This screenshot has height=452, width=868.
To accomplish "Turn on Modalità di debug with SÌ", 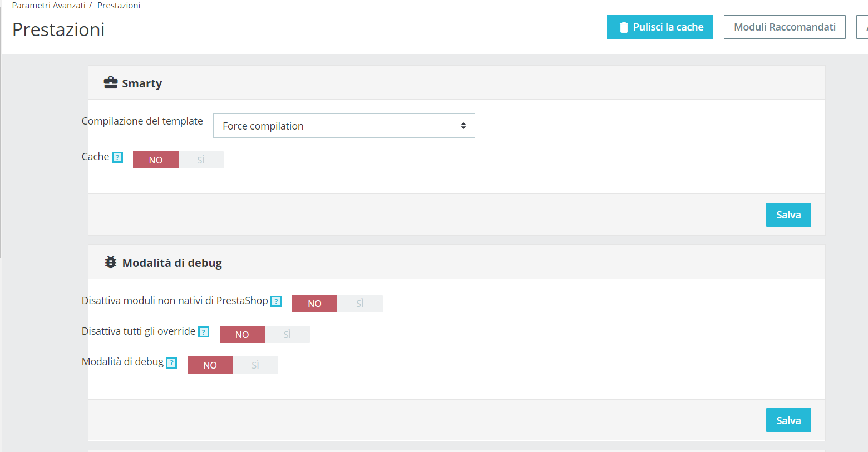I will [x=255, y=365].
